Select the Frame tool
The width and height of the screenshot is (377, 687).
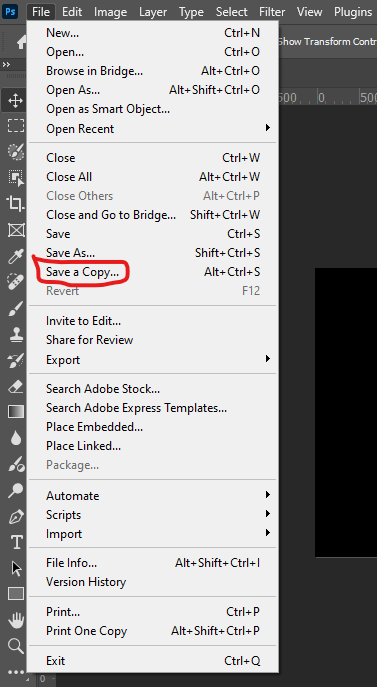[16, 230]
